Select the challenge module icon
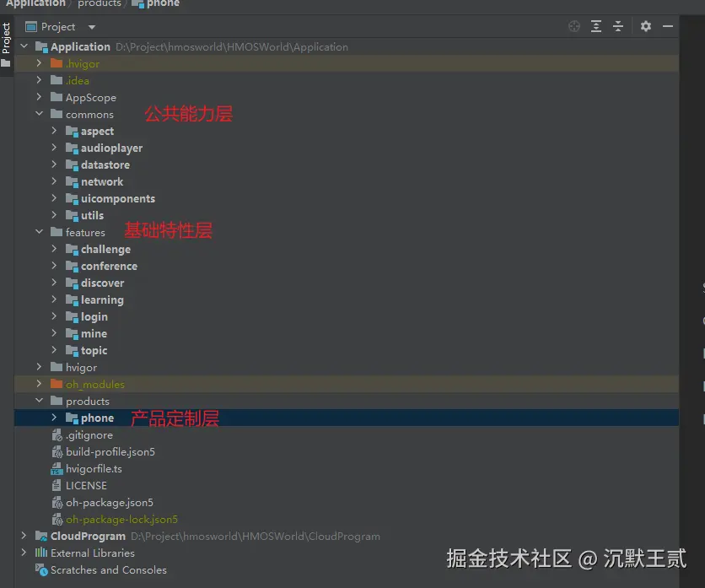The image size is (705, 588). pos(72,249)
